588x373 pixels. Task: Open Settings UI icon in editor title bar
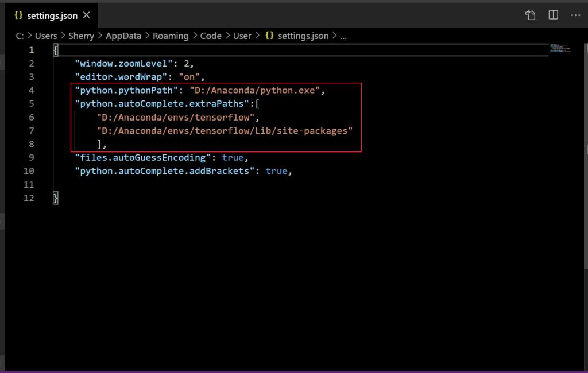point(531,15)
